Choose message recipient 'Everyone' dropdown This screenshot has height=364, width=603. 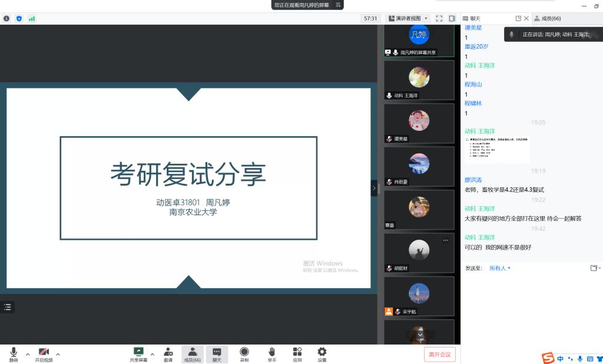click(x=500, y=268)
